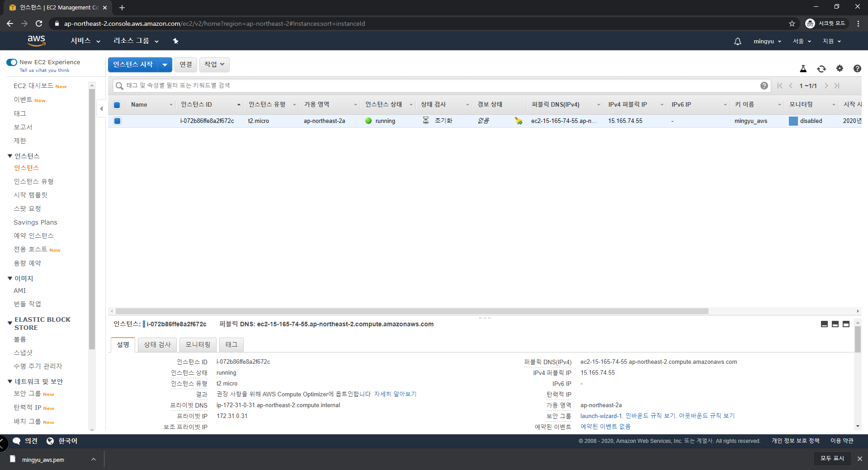Image resolution: width=868 pixels, height=470 pixels.
Task: Open the help question mark icon
Action: (x=857, y=69)
